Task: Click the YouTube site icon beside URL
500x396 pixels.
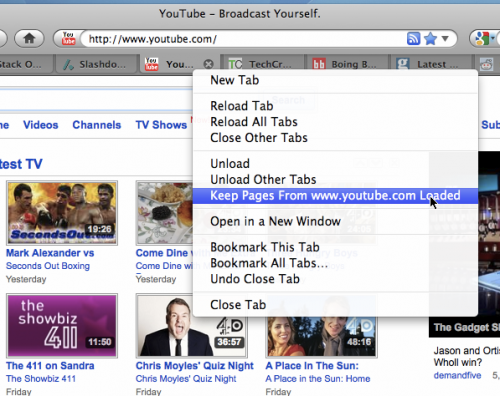Action: [69, 39]
